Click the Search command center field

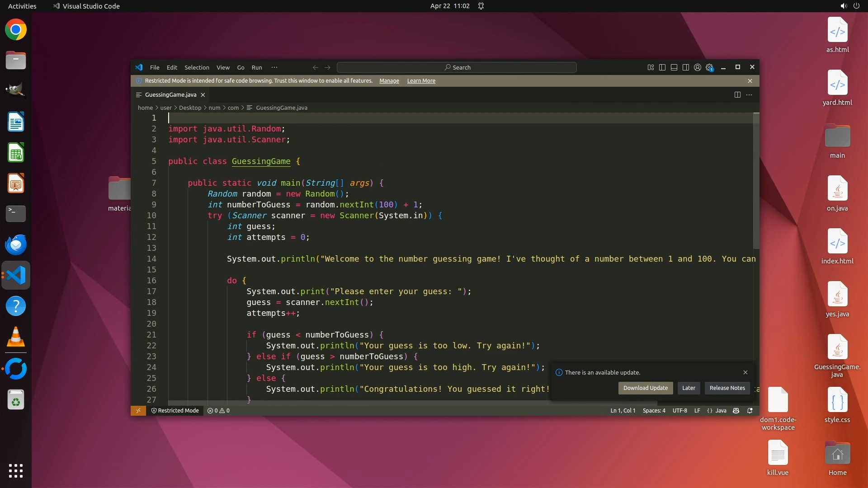(457, 67)
